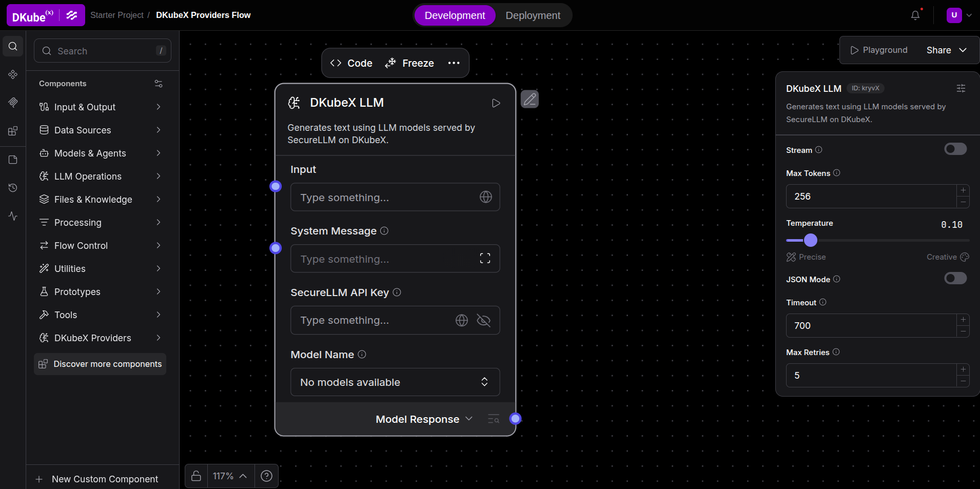Click the Code button
980x489 pixels.
click(351, 63)
